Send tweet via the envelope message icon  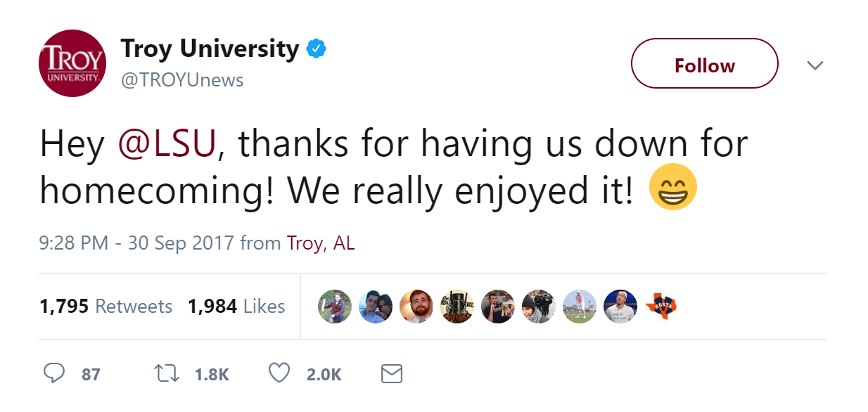pyautogui.click(x=391, y=373)
